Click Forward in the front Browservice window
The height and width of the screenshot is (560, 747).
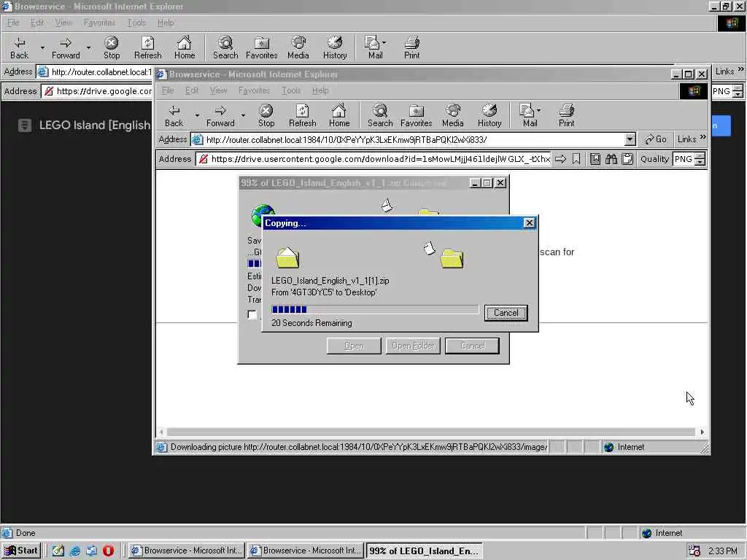(220, 116)
